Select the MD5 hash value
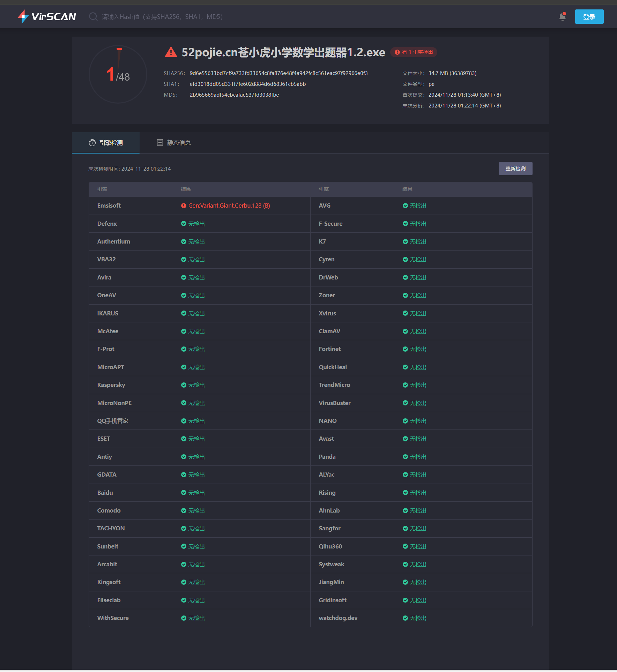Image resolution: width=617 pixels, height=672 pixels. click(234, 95)
